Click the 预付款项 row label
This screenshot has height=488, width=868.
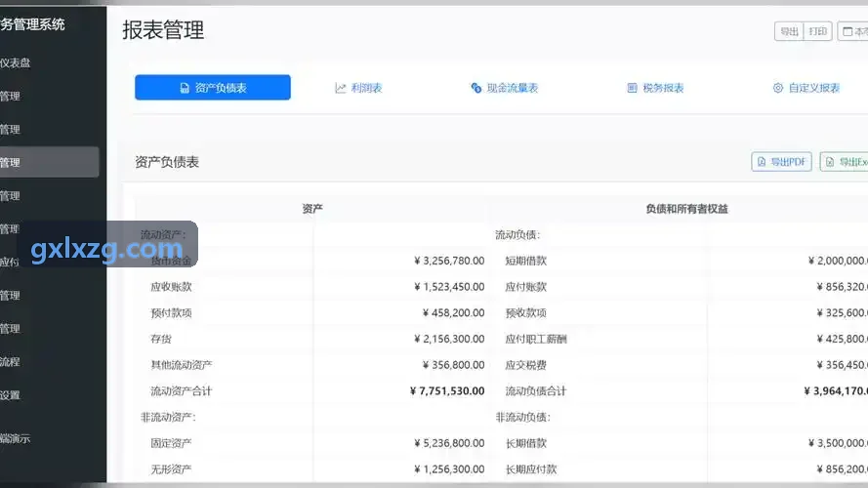pos(171,312)
